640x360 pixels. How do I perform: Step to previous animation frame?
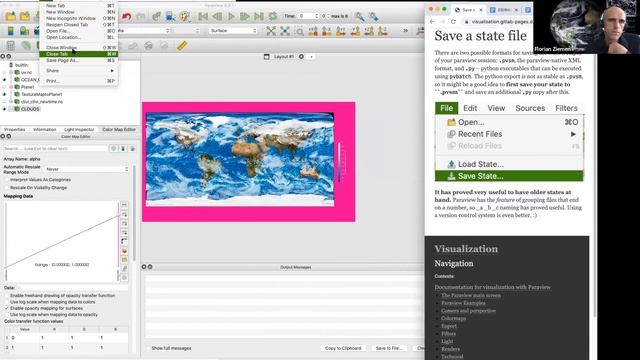(x=217, y=16)
